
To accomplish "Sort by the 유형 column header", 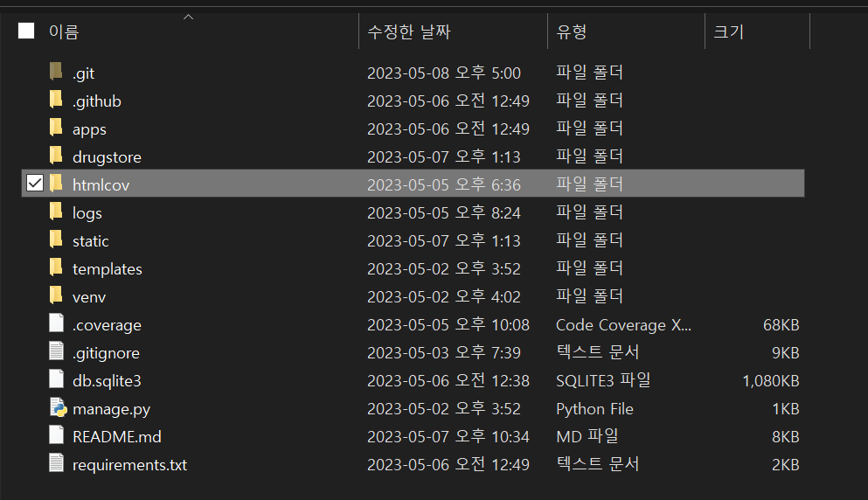I will point(571,31).
